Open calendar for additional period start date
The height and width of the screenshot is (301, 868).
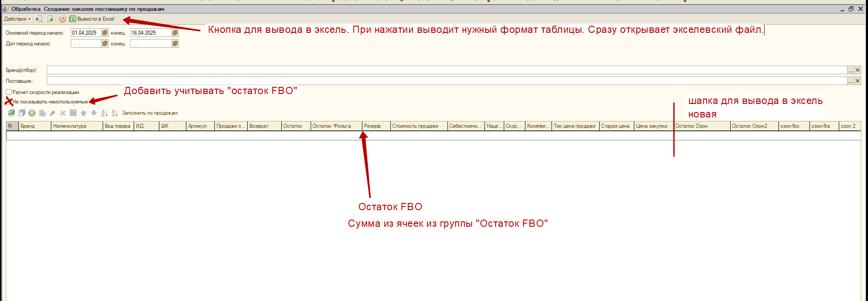[x=105, y=44]
